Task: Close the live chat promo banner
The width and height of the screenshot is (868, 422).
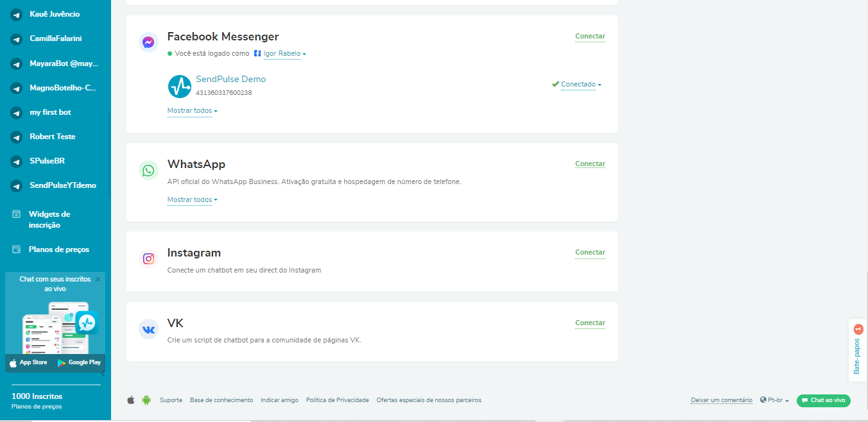Action: [x=98, y=280]
